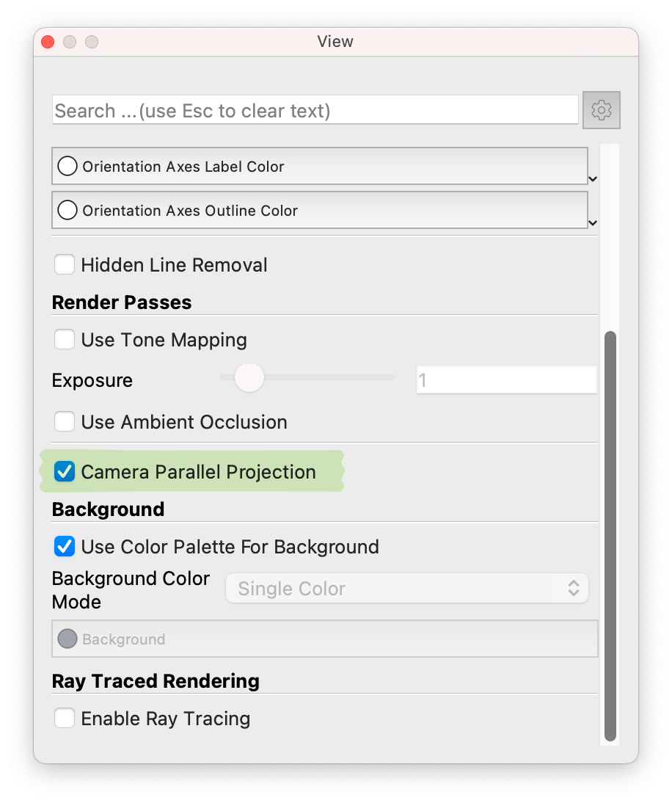This screenshot has width=672, height=803.
Task: Open the Background Color Mode dropdown
Action: pos(407,589)
